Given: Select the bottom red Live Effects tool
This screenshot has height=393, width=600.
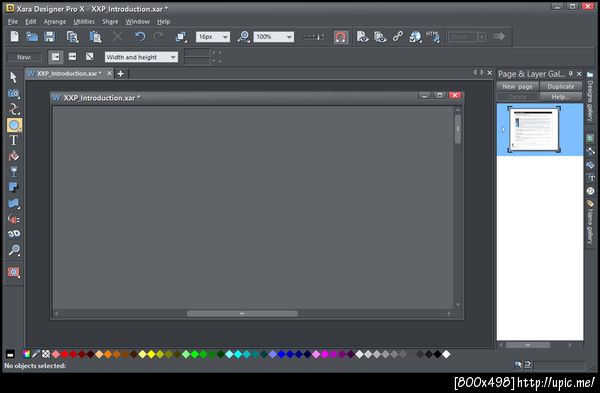Looking at the screenshot, I should [14, 272].
